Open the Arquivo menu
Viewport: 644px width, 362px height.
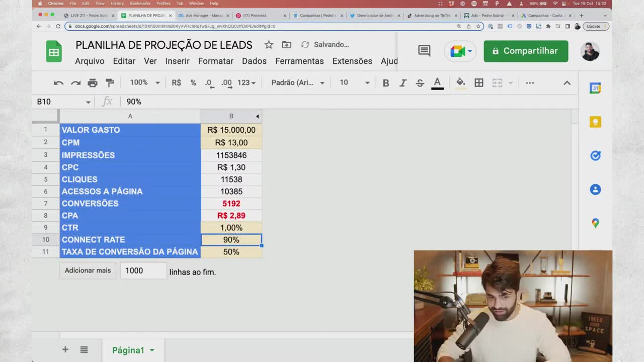coord(90,61)
